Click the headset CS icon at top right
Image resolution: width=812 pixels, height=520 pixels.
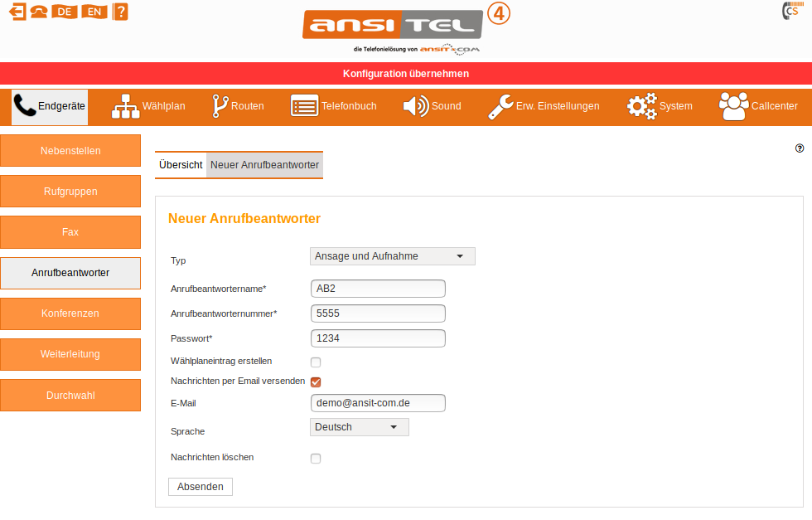pos(790,12)
